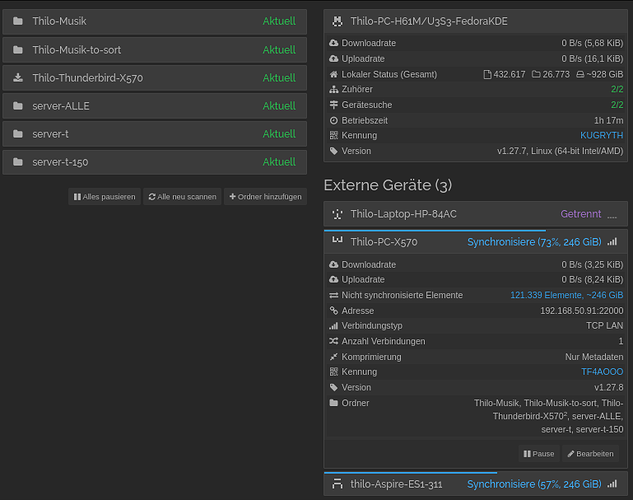This screenshot has height=500, width=633.
Task: Click the signal strength icon on Thilo-PC-X570 header
Action: click(612, 242)
